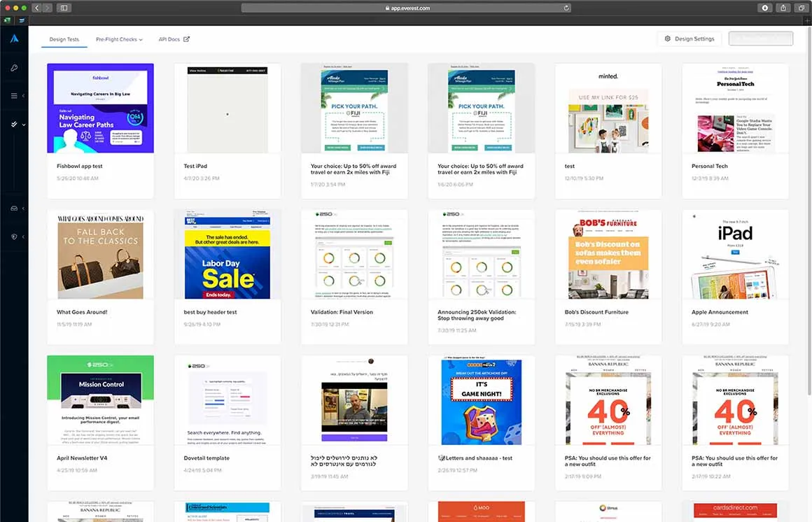Screen dimensions: 812x522
Task: Open the Hebrew-titled video email thumbnail
Action: (354, 400)
